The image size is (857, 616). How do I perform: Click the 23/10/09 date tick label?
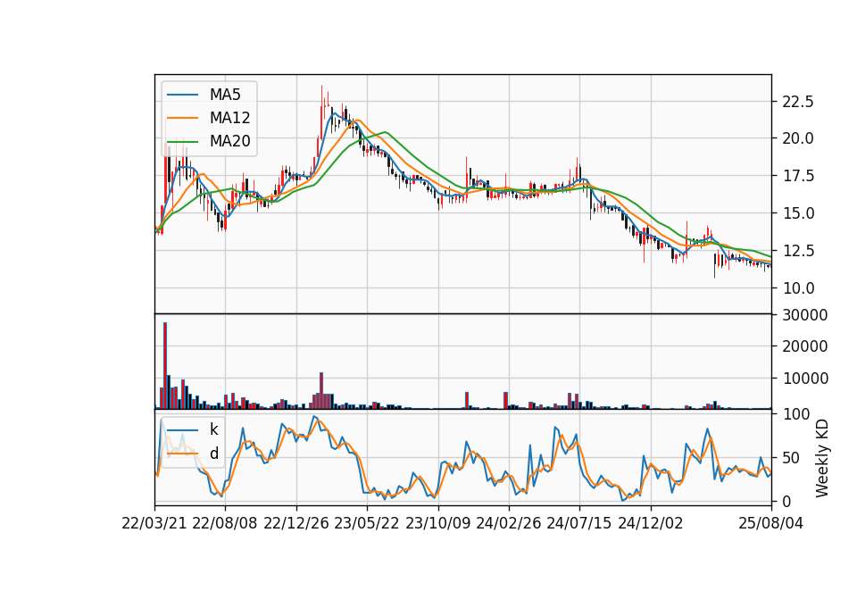click(x=437, y=523)
